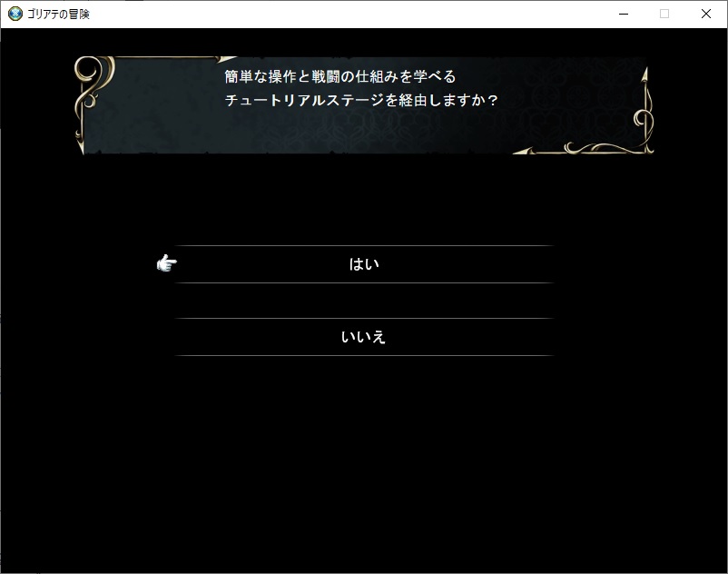
Task: Close the ゴリアテの冒険 game window
Action: (705, 14)
